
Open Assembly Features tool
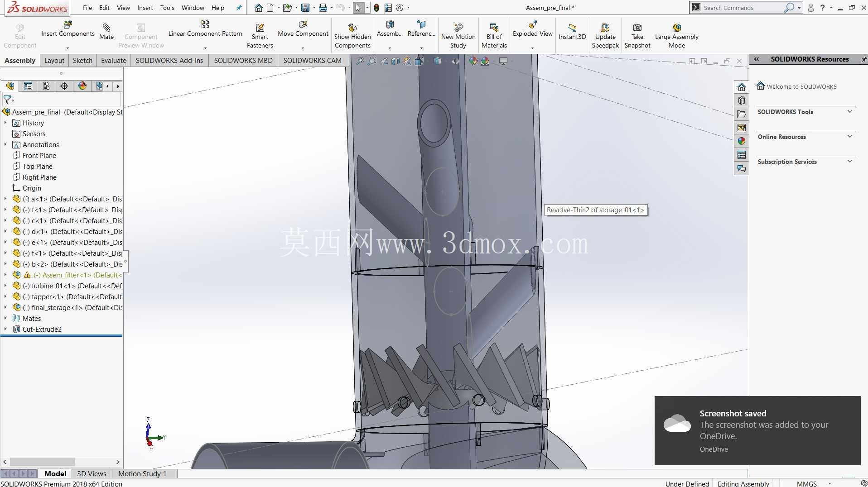pyautogui.click(x=390, y=29)
